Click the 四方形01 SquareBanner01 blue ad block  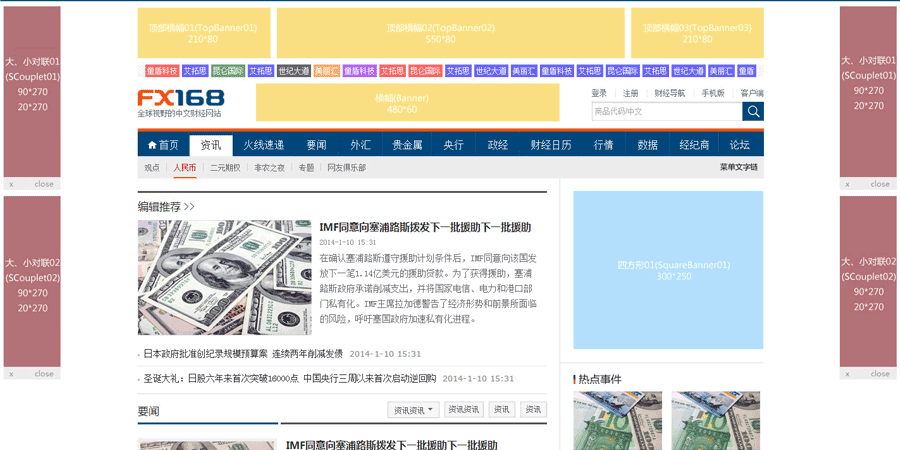tap(667, 269)
